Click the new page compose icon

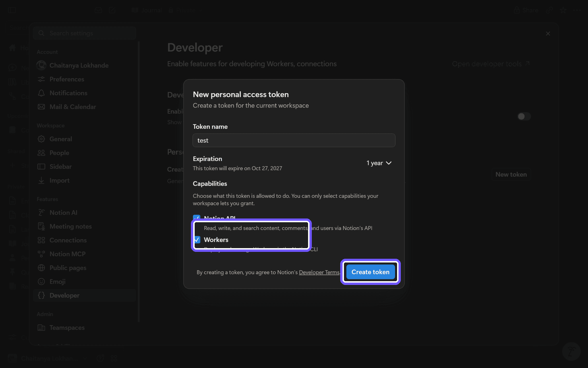(112, 10)
